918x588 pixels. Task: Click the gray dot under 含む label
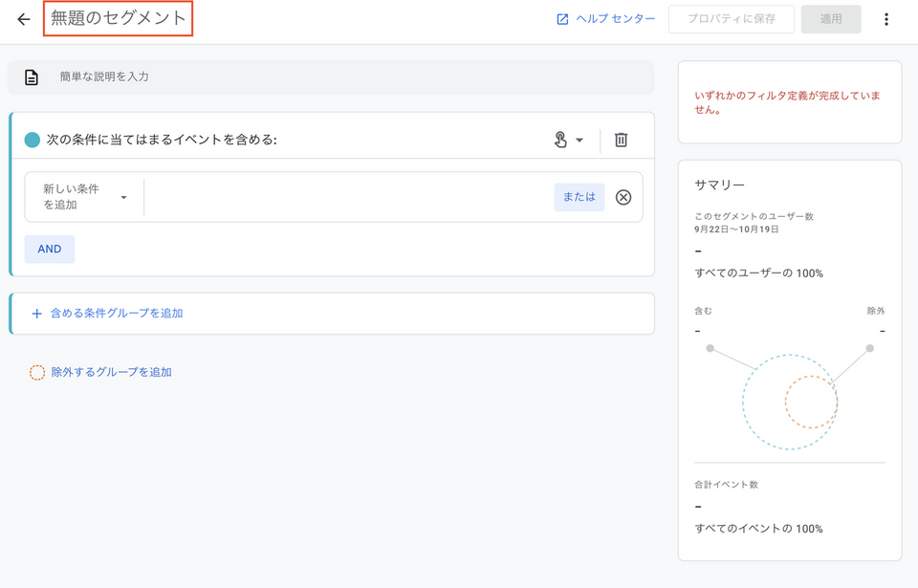(710, 348)
